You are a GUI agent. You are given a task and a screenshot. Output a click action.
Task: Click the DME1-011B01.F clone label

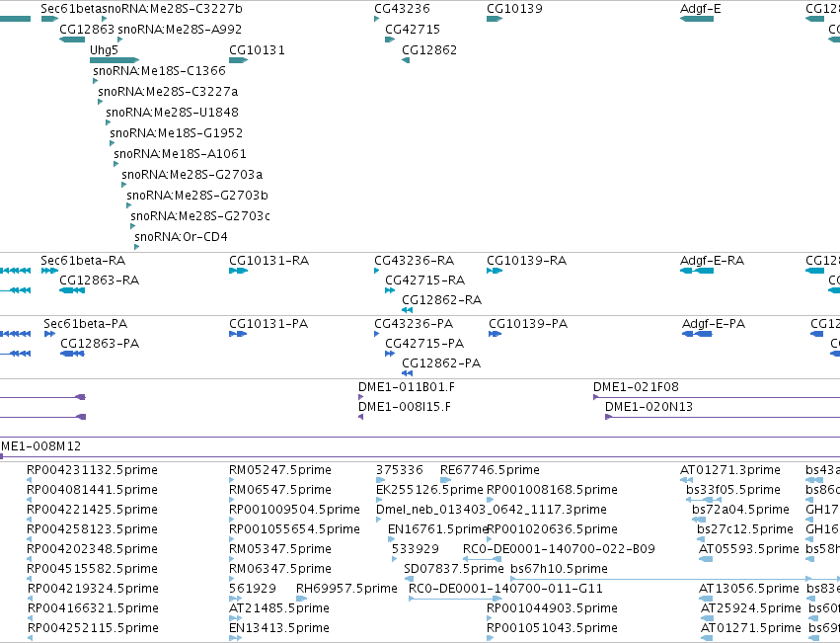click(407, 387)
